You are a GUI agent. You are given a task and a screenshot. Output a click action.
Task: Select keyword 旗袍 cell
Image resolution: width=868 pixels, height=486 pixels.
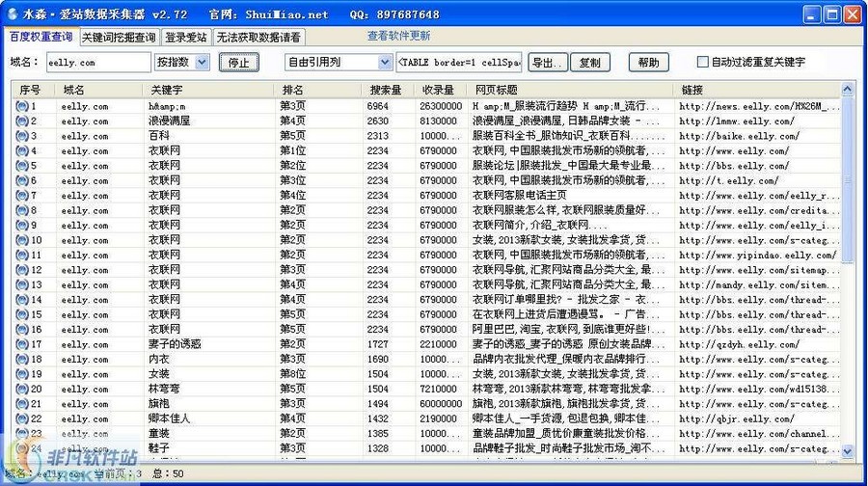coord(159,405)
